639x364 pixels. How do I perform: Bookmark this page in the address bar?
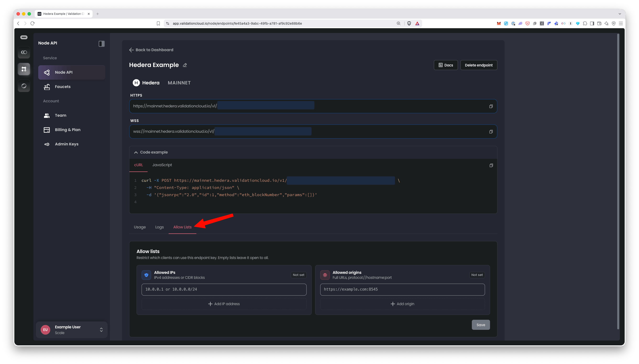click(158, 23)
